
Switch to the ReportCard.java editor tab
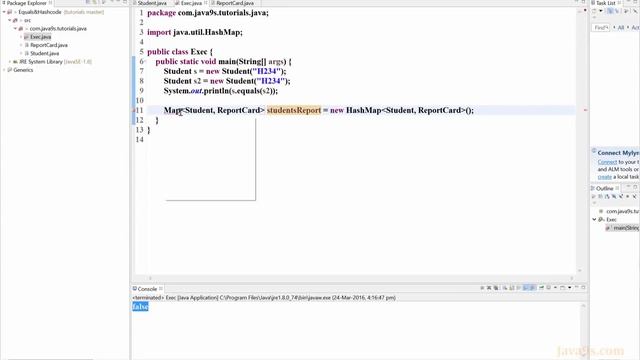(235, 3)
